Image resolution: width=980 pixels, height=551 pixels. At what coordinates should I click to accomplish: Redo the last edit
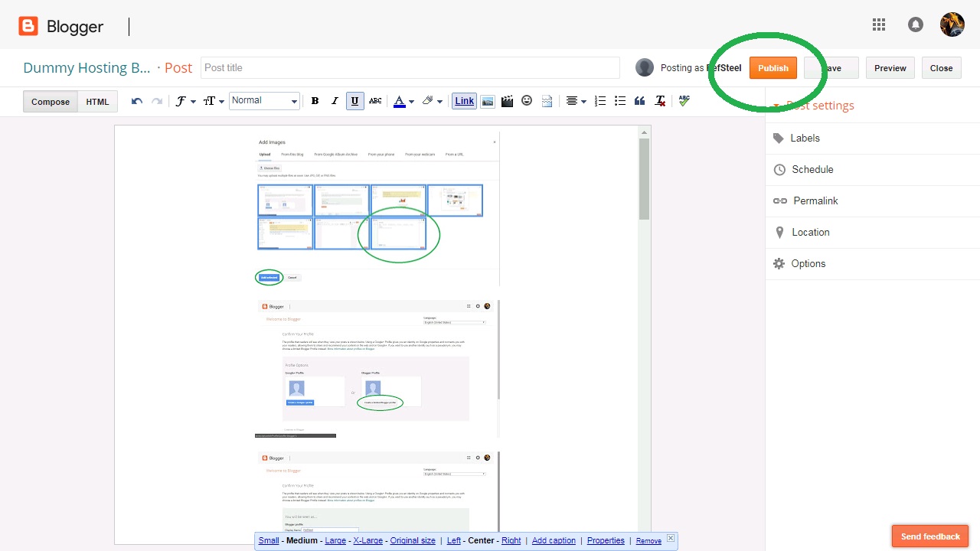point(157,101)
